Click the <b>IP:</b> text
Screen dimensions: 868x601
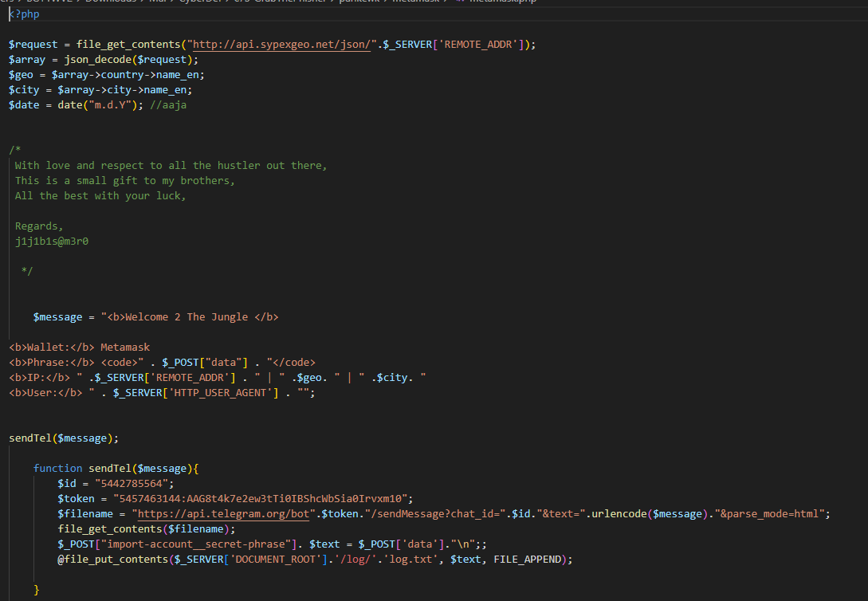[x=39, y=378]
